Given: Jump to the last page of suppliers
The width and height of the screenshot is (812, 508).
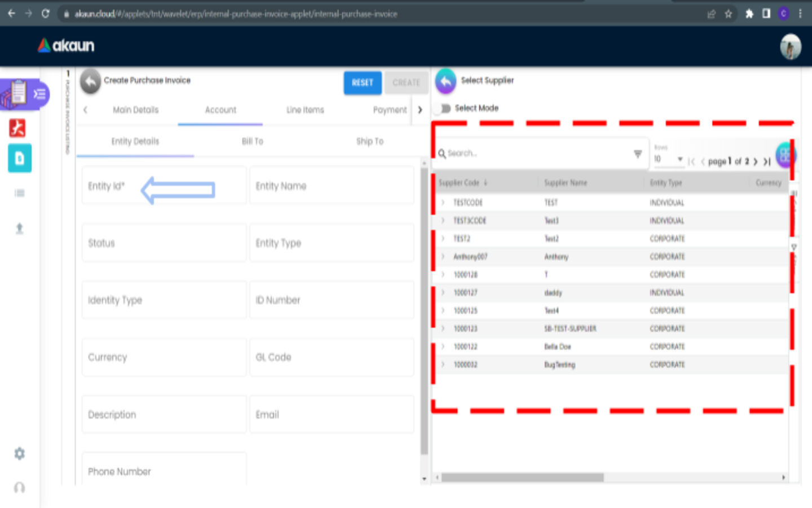Looking at the screenshot, I should pos(767,161).
